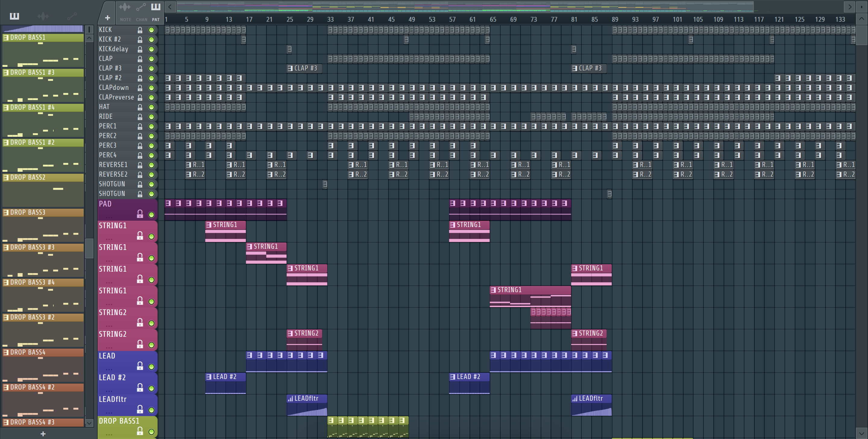Viewport: 868px width, 439px height.
Task: Select the automation clips icon in picker
Action: coord(72,16)
